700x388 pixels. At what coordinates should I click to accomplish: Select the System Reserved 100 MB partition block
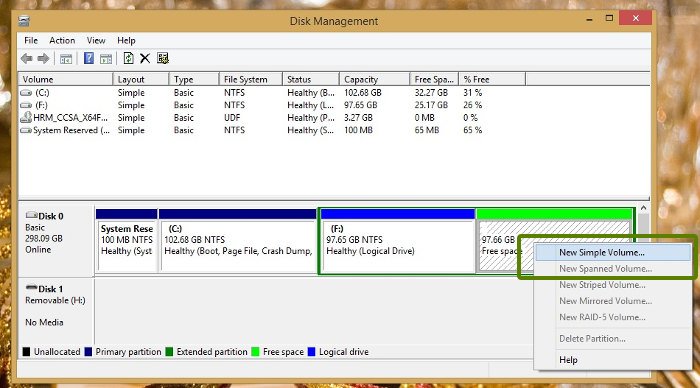(x=127, y=241)
